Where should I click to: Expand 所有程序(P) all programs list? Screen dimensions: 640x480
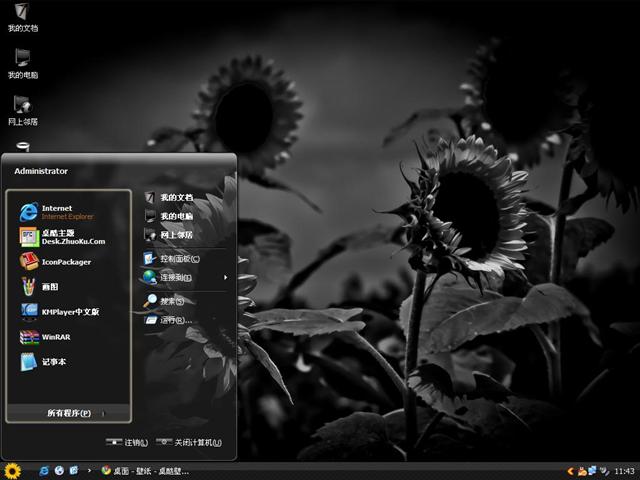click(x=69, y=413)
